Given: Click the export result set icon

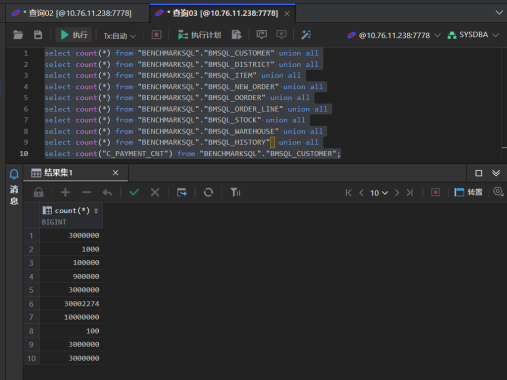Looking at the screenshot, I should 182,192.
